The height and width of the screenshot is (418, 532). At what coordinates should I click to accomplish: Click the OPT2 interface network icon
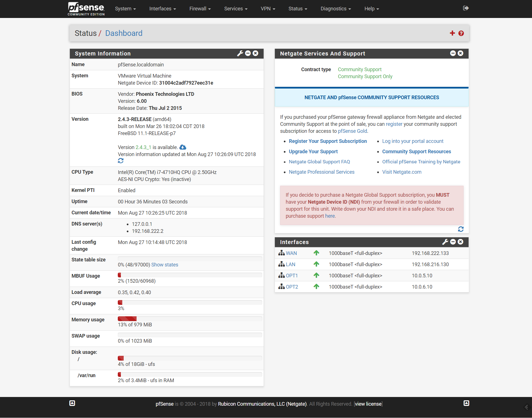pyautogui.click(x=281, y=286)
